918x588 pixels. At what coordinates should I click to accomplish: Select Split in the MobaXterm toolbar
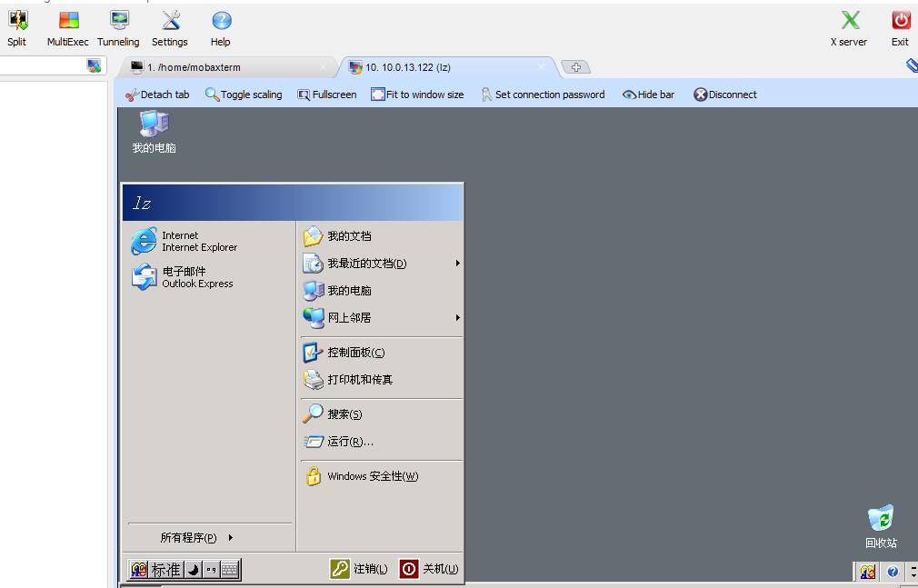tap(16, 27)
